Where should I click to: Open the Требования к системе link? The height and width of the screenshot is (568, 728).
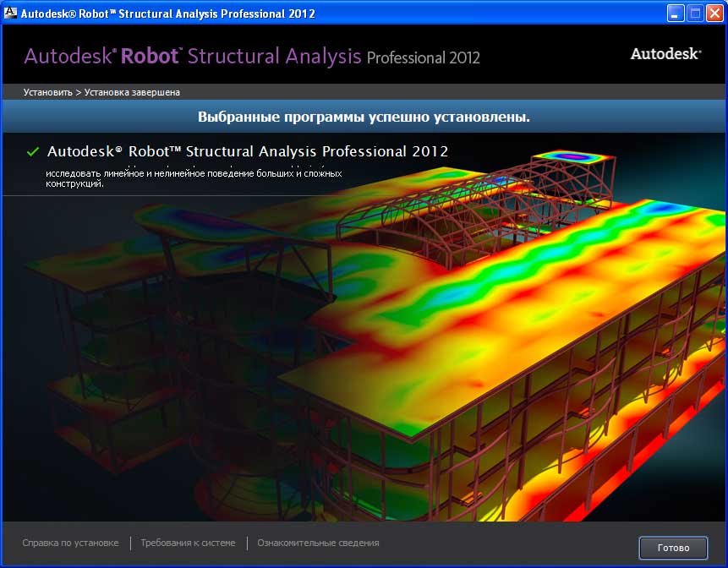(x=188, y=543)
